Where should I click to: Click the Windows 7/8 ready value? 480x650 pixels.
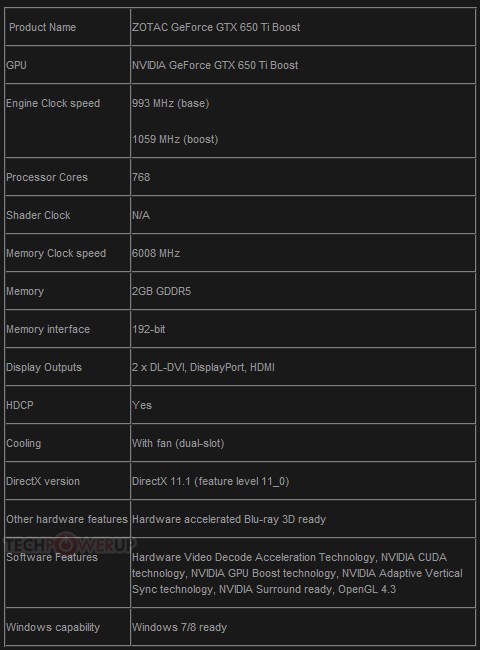[x=179, y=627]
